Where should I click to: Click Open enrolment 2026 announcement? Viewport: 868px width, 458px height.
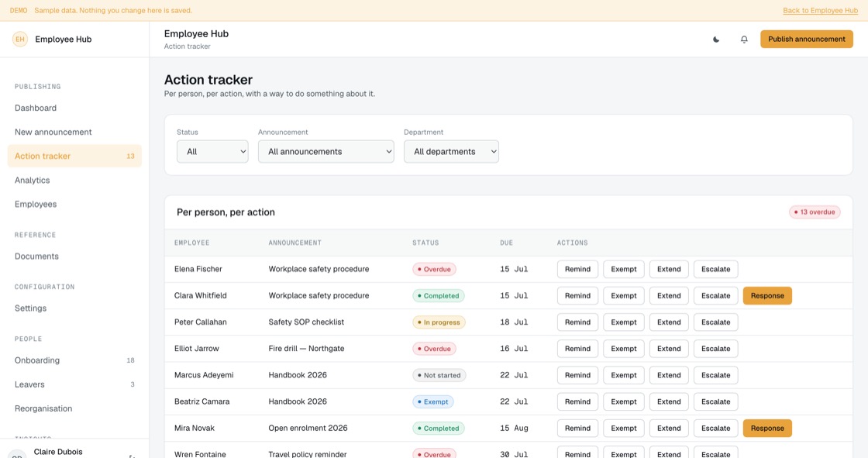[x=308, y=428]
